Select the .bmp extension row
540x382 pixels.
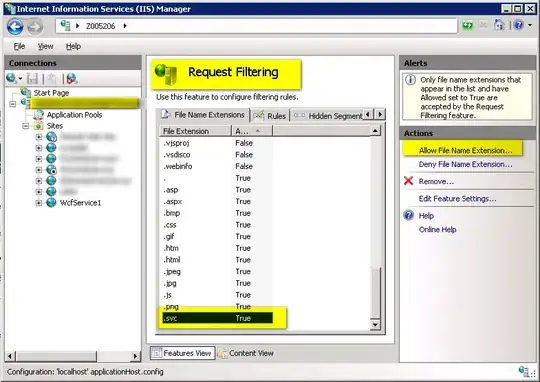(x=217, y=213)
